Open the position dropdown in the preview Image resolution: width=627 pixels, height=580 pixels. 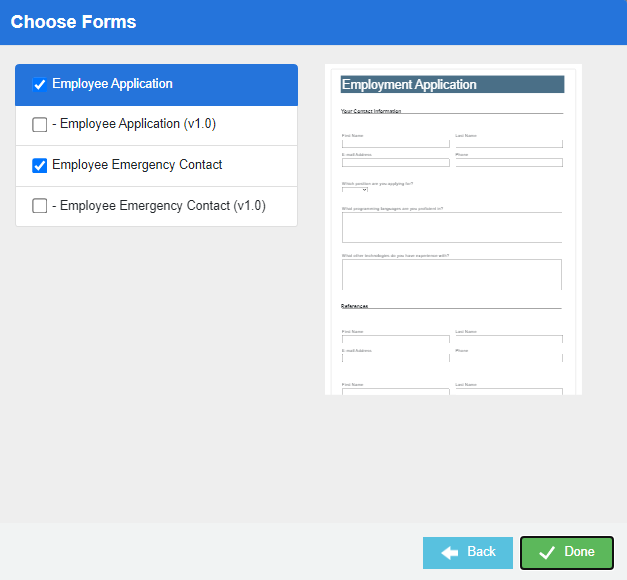[x=355, y=190]
